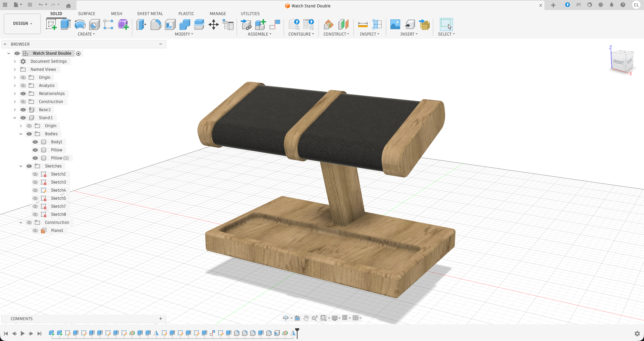The image size is (644, 341).
Task: Select the Create Sketch tool
Action: (x=51, y=25)
